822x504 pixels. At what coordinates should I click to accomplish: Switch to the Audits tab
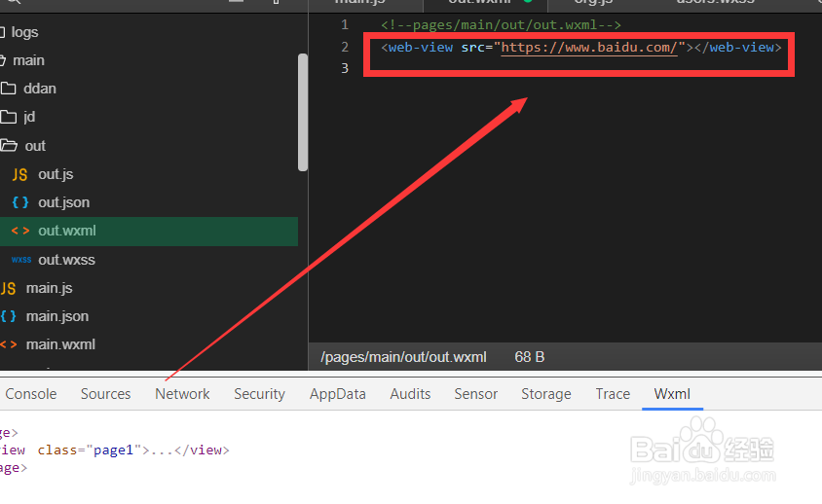point(410,394)
